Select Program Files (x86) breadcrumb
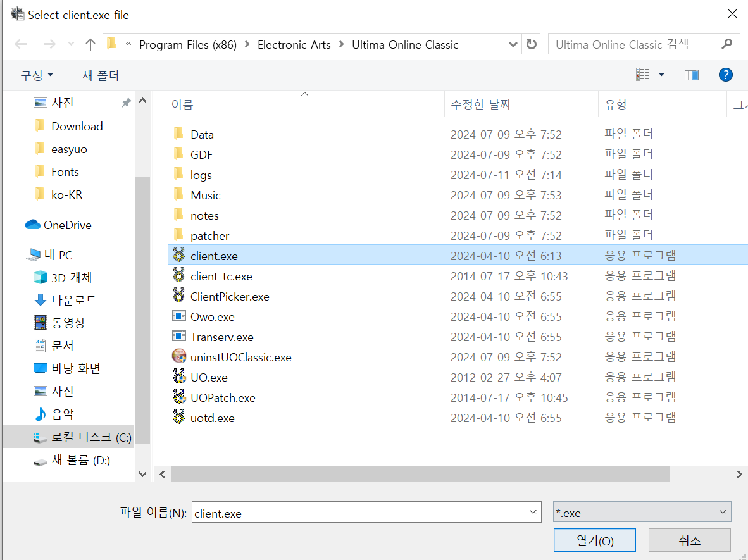Image resolution: width=748 pixels, height=560 pixels. [x=188, y=45]
